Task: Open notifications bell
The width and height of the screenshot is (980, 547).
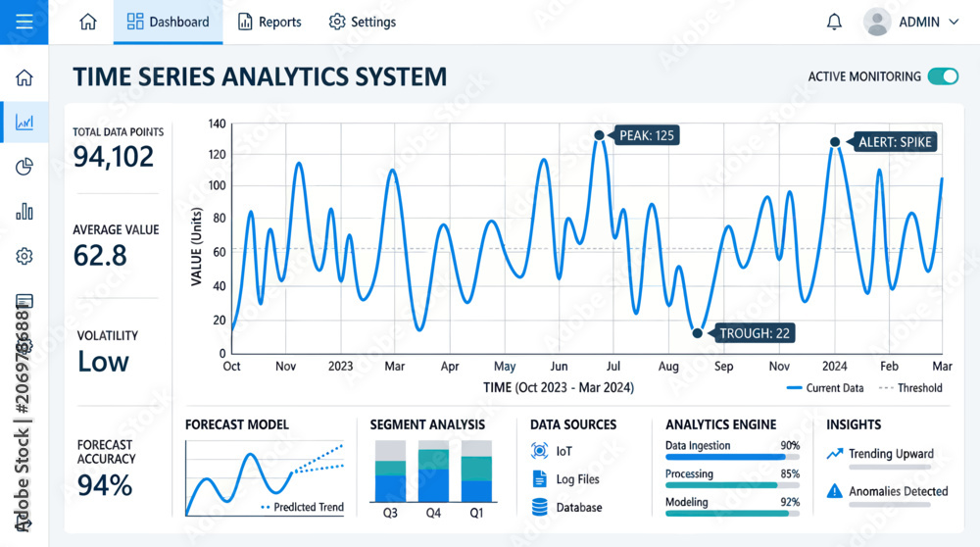Action: (x=834, y=22)
